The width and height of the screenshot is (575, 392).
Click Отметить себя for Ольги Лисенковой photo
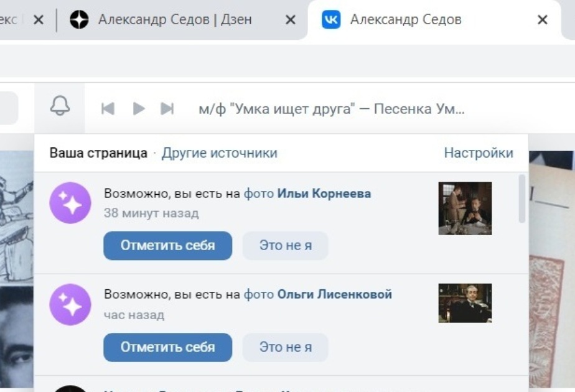tap(167, 347)
